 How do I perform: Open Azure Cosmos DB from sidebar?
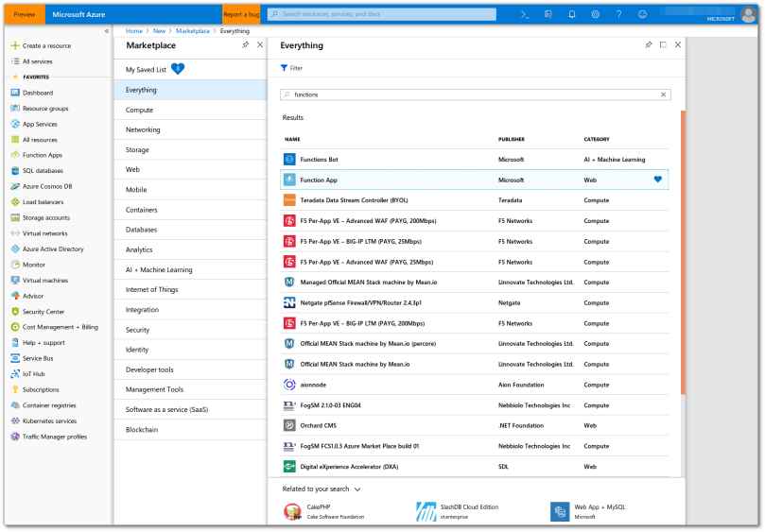click(47, 186)
